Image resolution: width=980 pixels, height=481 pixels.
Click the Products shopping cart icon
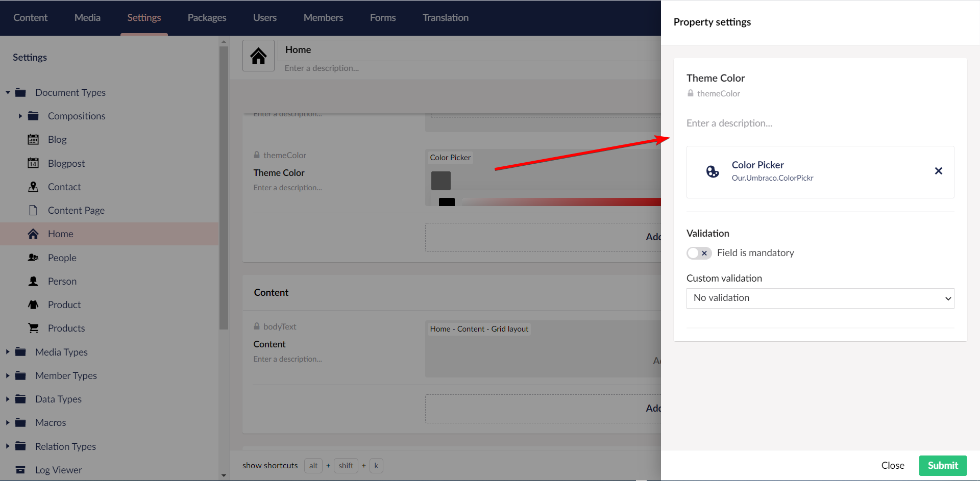[x=33, y=328]
